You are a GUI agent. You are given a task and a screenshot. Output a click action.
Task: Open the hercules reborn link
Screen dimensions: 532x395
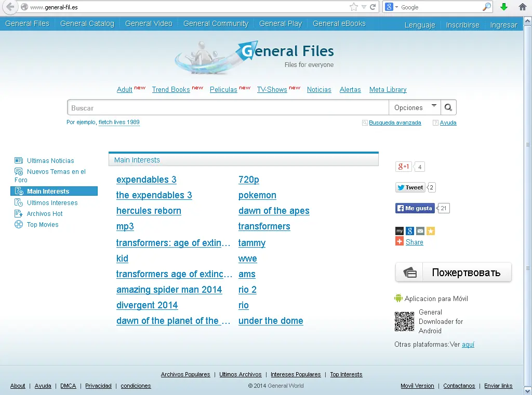[x=149, y=211]
